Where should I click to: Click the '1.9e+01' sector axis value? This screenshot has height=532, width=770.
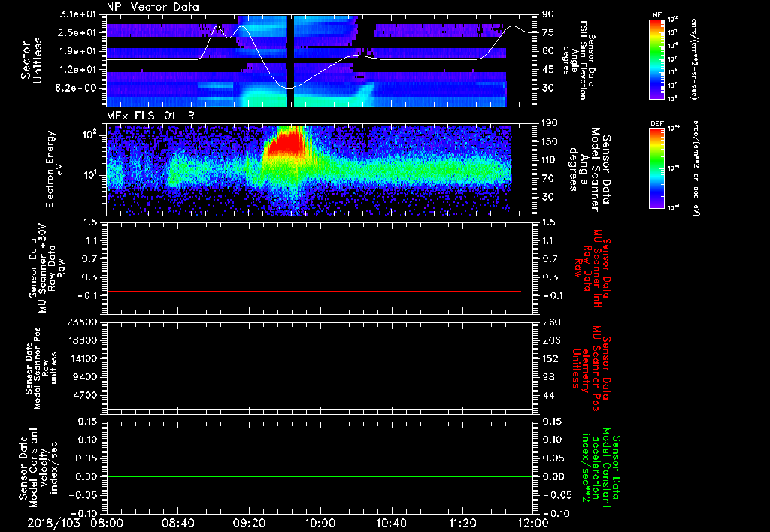[x=77, y=51]
